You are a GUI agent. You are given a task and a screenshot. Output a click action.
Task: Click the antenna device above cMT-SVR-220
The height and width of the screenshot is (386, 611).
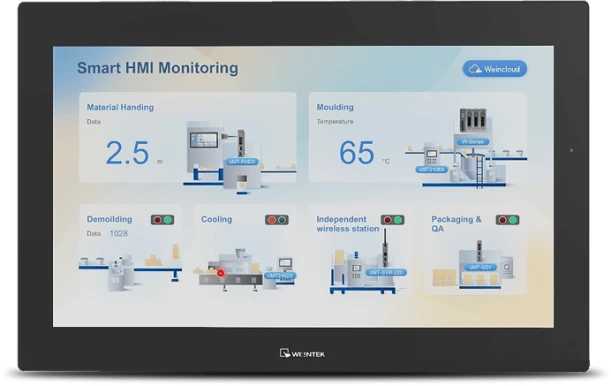[x=385, y=249]
